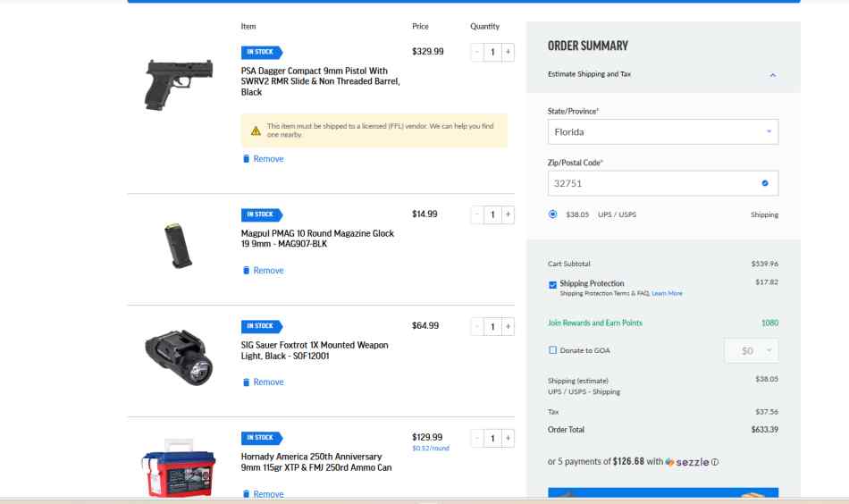Click the Magpul magazine thumbnail

coord(178,245)
